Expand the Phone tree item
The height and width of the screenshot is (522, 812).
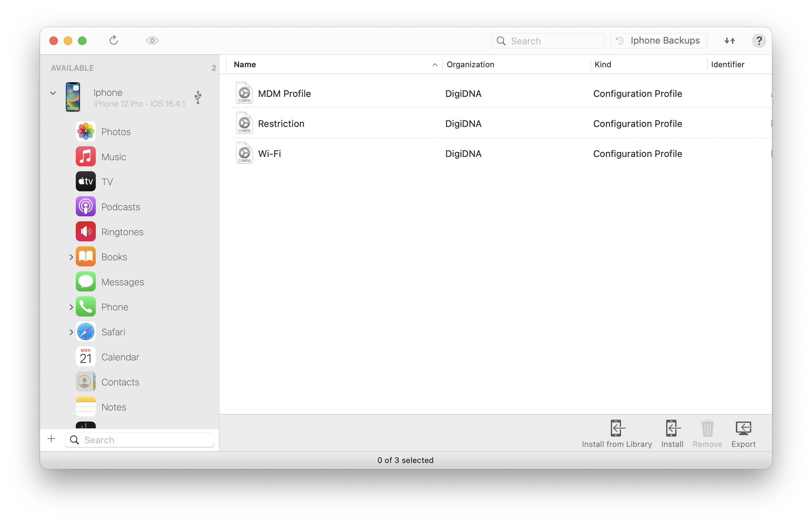[x=71, y=307]
